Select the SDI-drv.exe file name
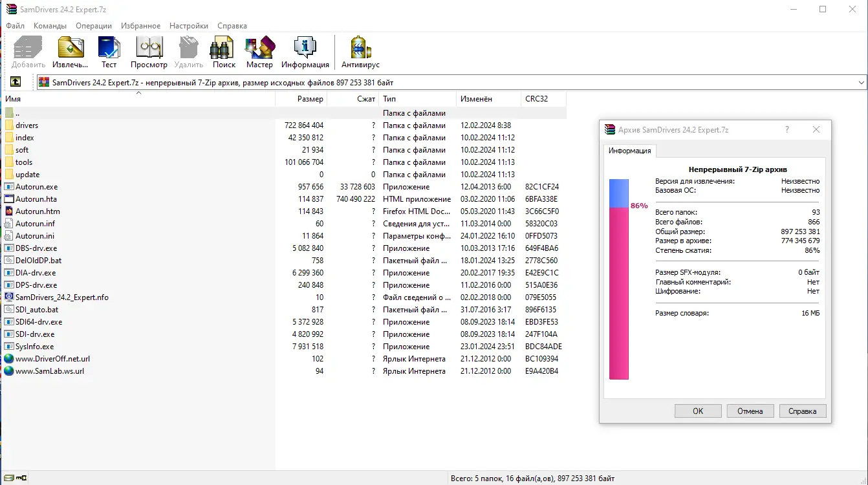 (x=35, y=334)
